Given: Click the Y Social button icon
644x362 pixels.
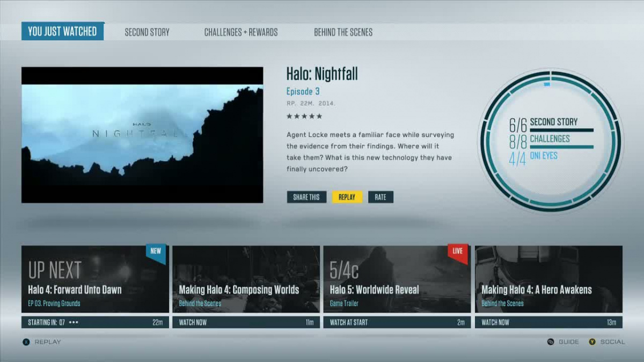Looking at the screenshot, I should coord(592,342).
